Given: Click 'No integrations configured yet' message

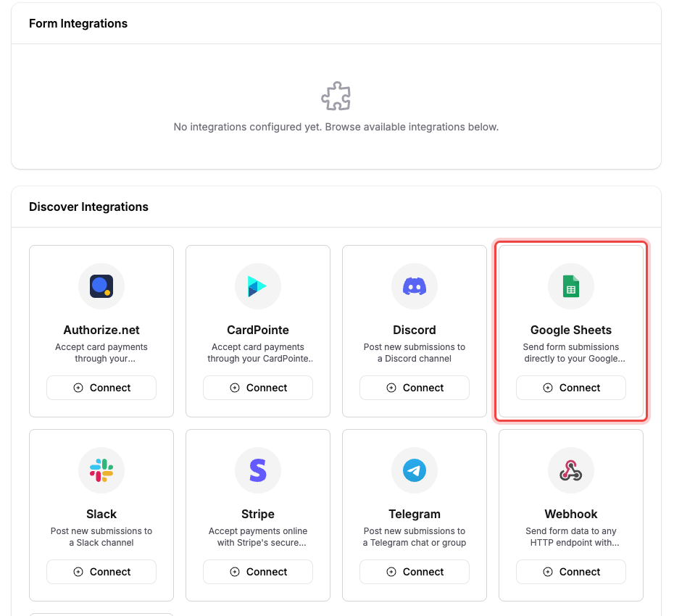Looking at the screenshot, I should [x=336, y=127].
